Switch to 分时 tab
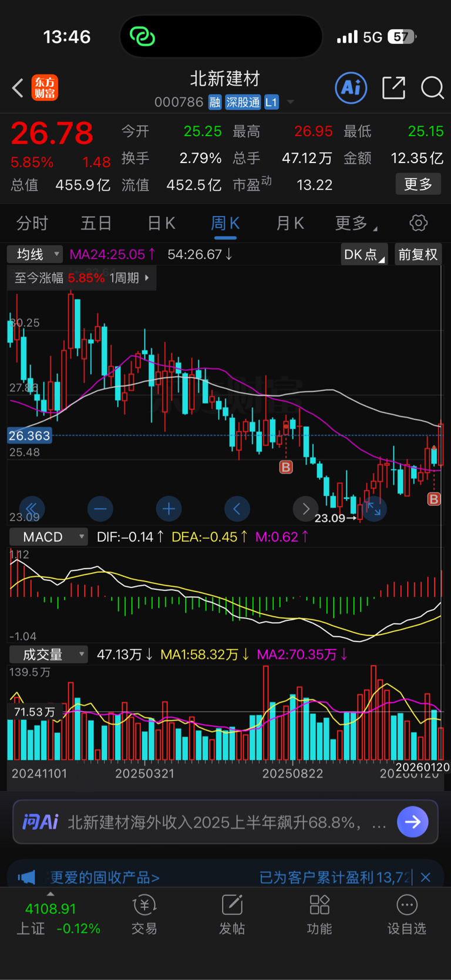The width and height of the screenshot is (451, 980). click(32, 223)
